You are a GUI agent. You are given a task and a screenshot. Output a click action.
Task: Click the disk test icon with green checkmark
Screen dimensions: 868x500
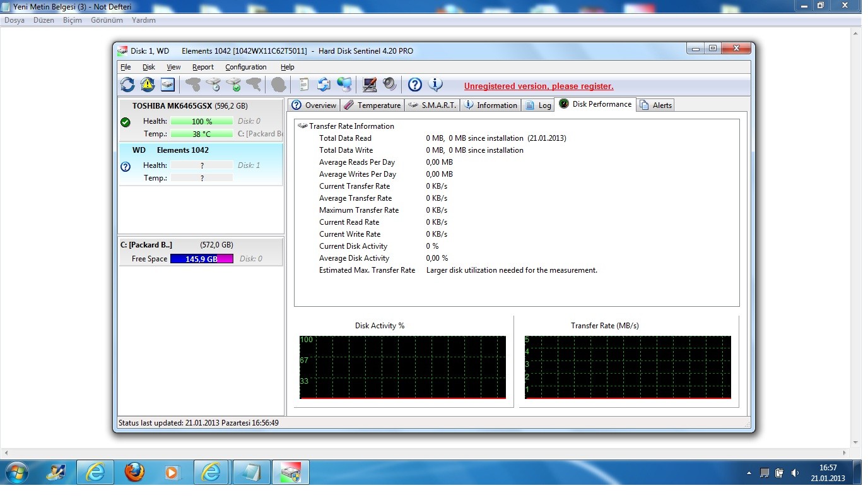pyautogui.click(x=233, y=85)
